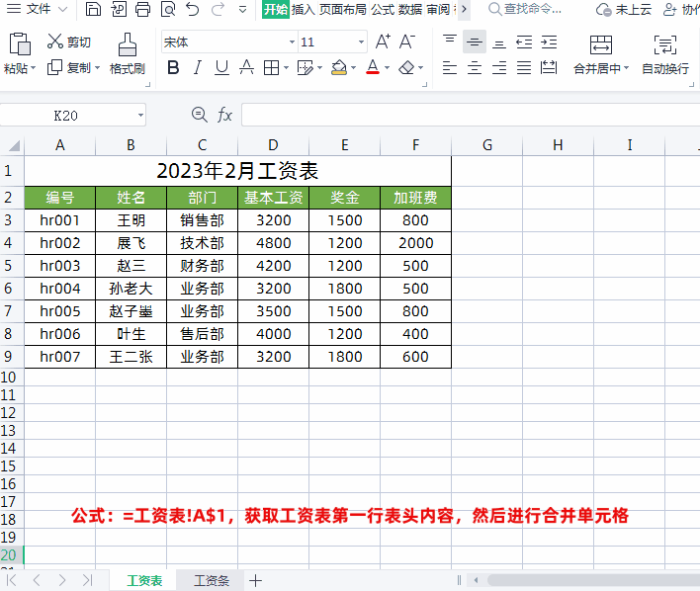Viewport: 700px width, 591px height.
Task: Click the Redo arrow icon
Action: (x=218, y=9)
